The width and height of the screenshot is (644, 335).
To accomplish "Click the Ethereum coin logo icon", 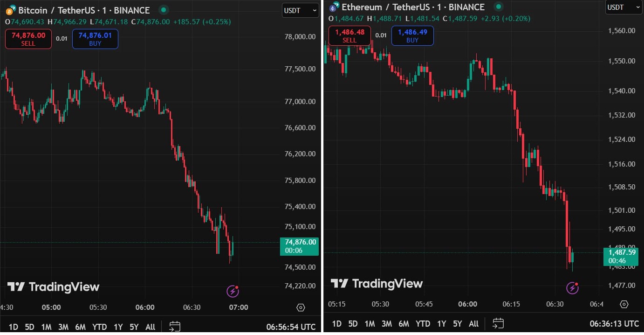I will click(x=333, y=7).
